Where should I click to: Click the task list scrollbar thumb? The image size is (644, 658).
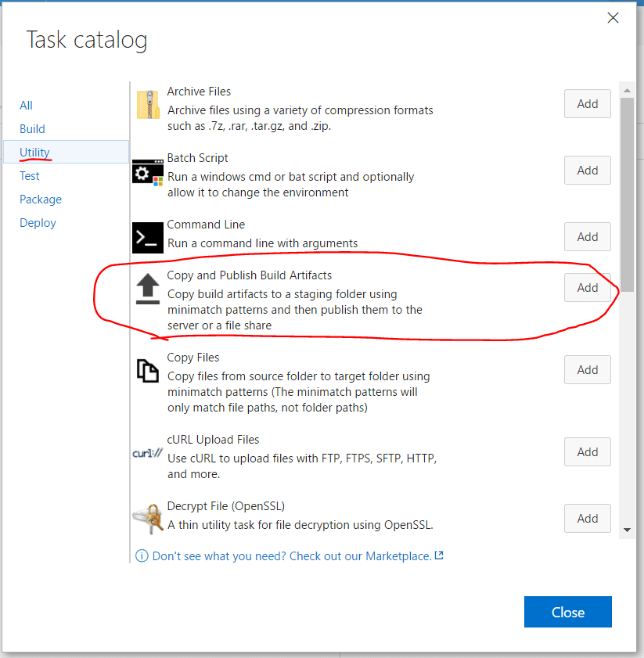point(627,195)
